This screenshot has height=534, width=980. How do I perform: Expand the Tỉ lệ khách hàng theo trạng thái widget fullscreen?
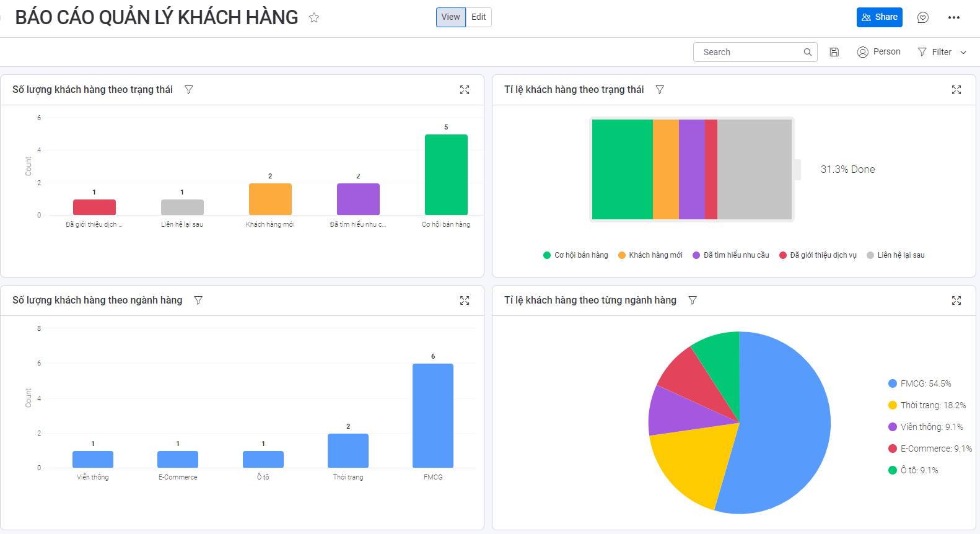956,90
